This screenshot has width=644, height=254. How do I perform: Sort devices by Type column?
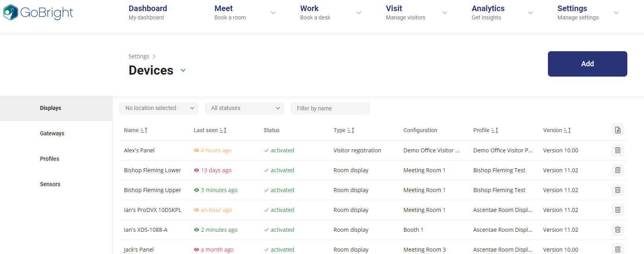(351, 130)
